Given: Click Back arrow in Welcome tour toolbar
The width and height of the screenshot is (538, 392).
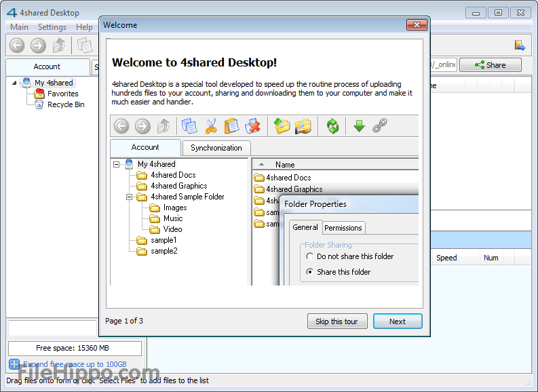Looking at the screenshot, I should coord(121,126).
